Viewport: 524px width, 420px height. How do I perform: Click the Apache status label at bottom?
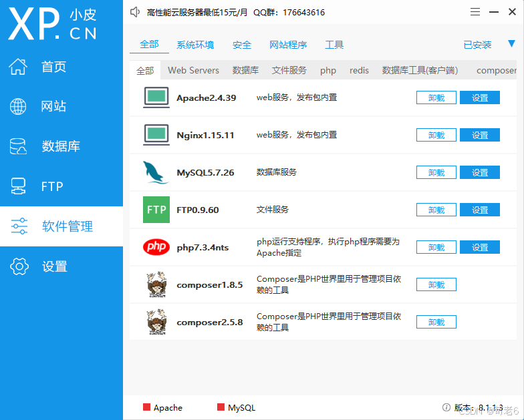(168, 407)
